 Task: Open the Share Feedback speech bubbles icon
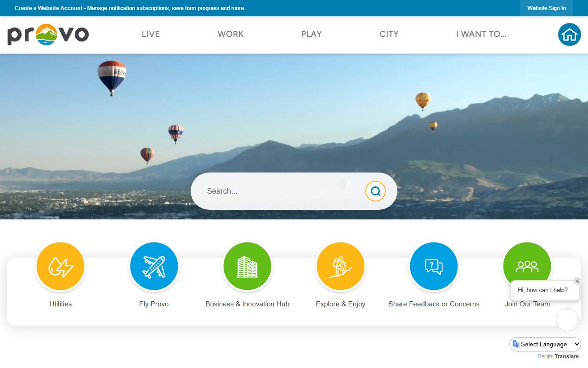434,267
